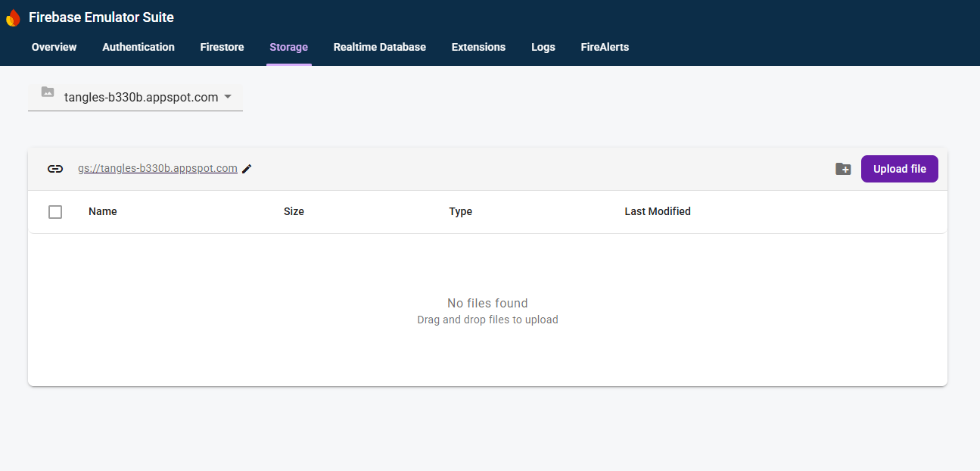Image resolution: width=980 pixels, height=471 pixels.
Task: Select the Authentication section icon label
Action: 138,47
